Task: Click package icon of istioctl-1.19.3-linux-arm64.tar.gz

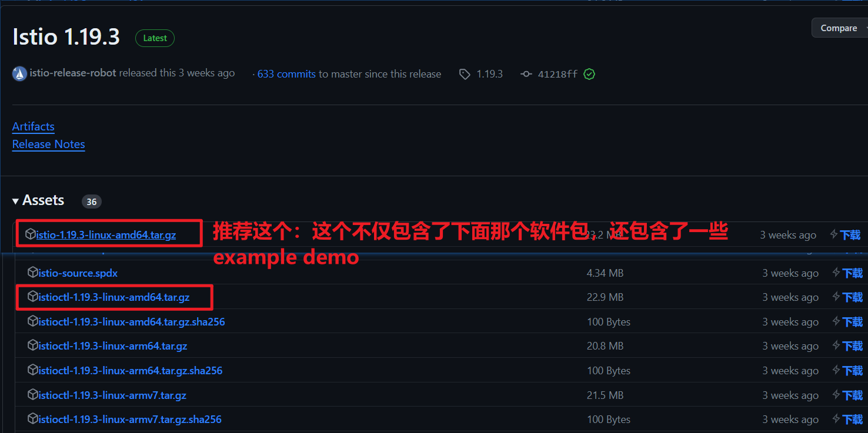Action: [x=33, y=345]
